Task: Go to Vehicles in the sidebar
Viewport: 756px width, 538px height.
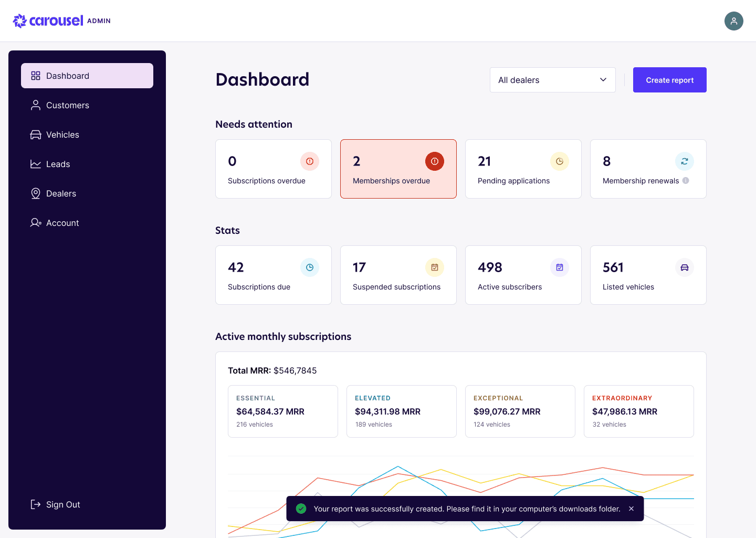Action: coord(62,134)
